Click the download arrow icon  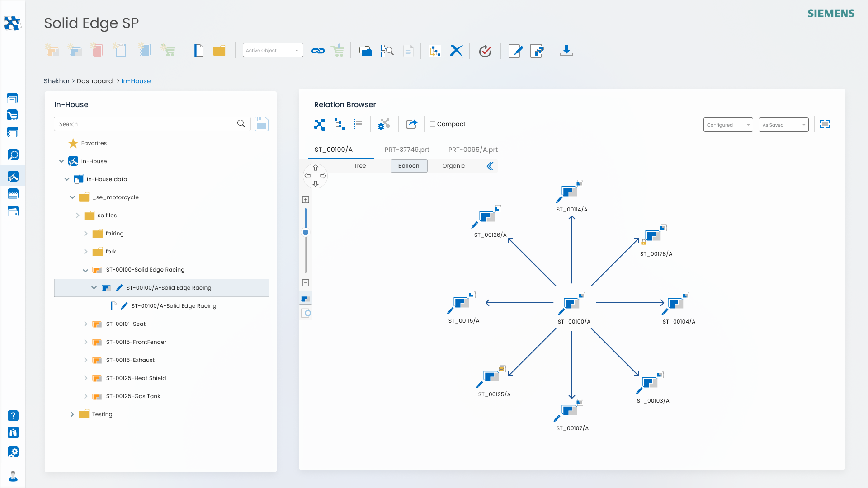tap(566, 51)
